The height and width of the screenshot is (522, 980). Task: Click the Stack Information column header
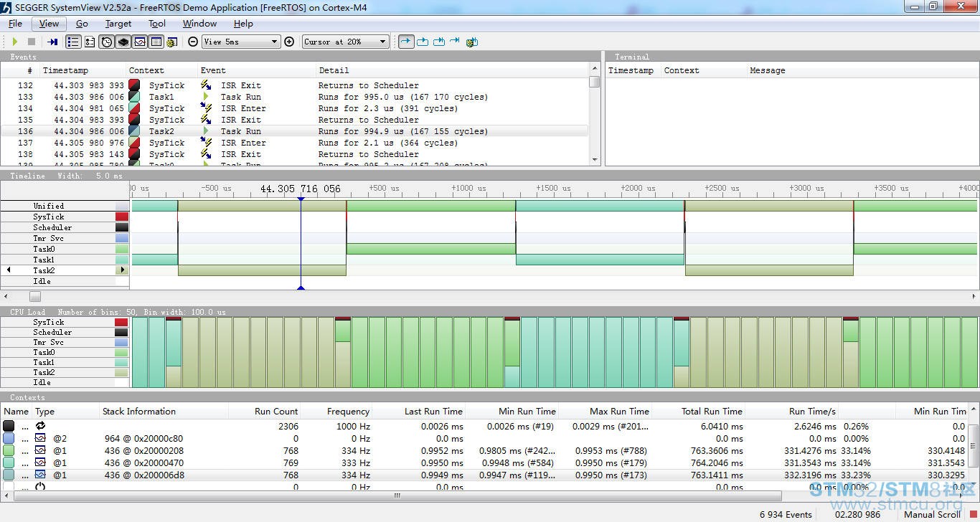click(x=164, y=412)
